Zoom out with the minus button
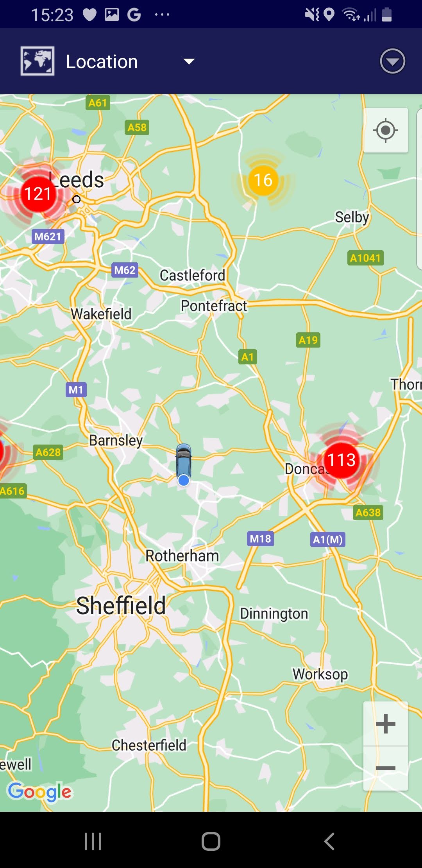This screenshot has width=422, height=868. (x=386, y=768)
